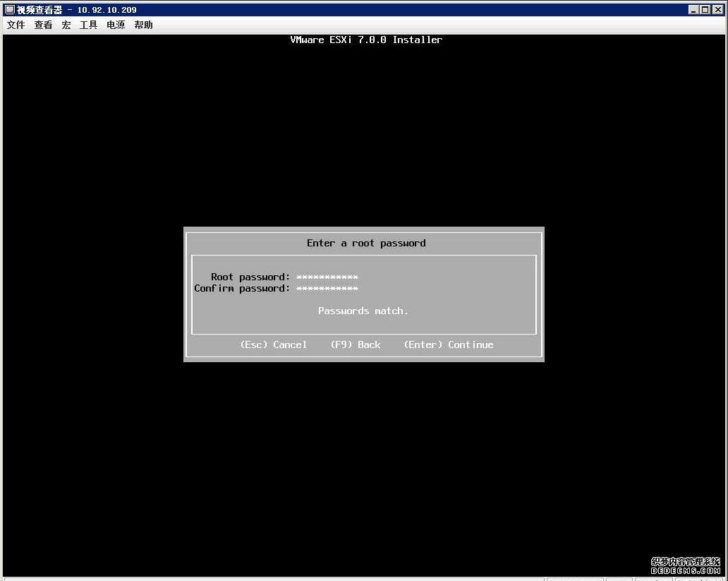Screen dimensions: 728x581
Task: Click the VMware ESXi 7.0.0 Installer header
Action: pyautogui.click(x=365, y=40)
